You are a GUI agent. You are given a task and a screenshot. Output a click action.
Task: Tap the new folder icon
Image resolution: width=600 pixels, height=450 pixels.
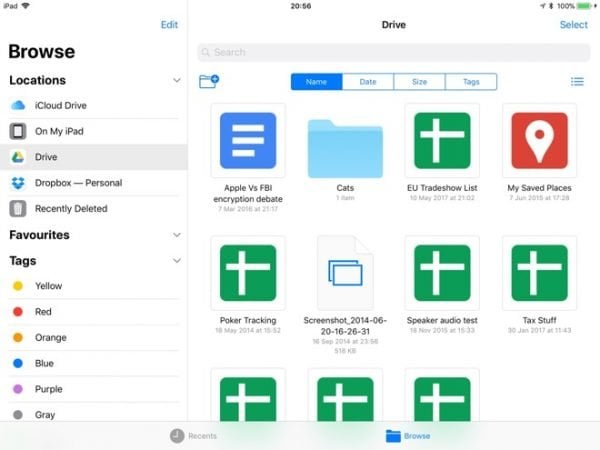[209, 81]
